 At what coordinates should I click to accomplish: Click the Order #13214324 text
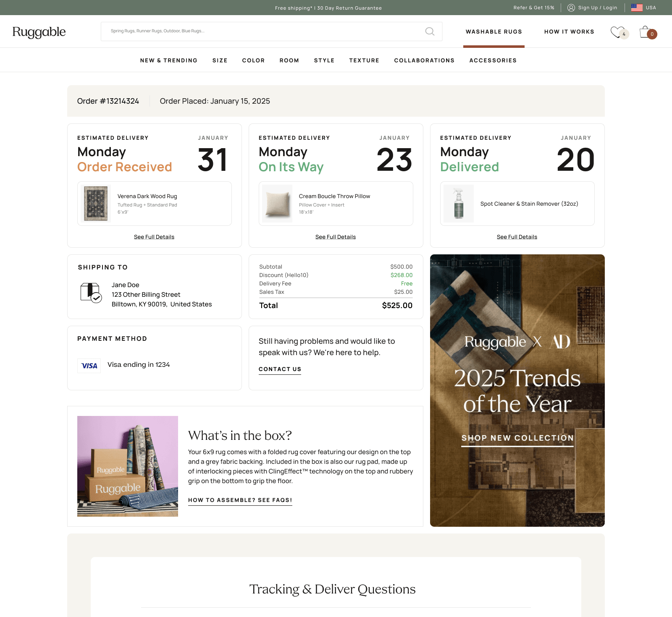pyautogui.click(x=108, y=101)
